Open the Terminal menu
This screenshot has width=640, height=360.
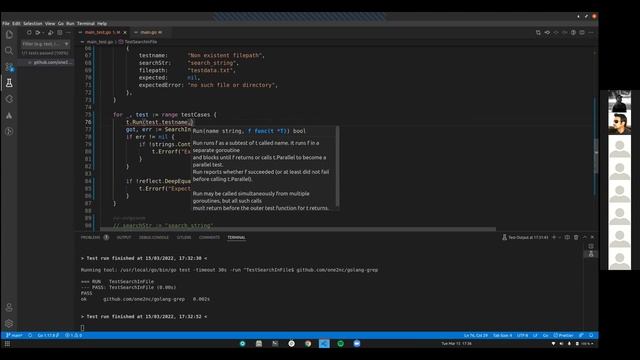pos(86,24)
